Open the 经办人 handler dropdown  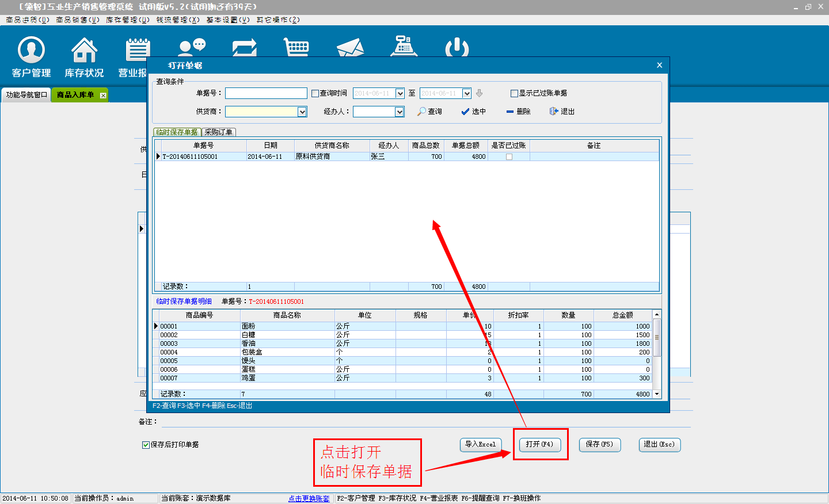tap(400, 112)
